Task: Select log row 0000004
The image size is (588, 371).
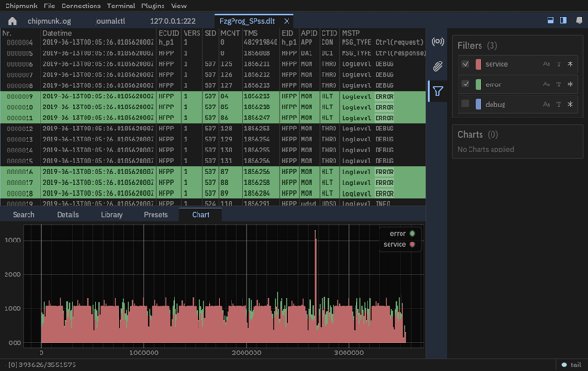Action: pyautogui.click(x=213, y=42)
